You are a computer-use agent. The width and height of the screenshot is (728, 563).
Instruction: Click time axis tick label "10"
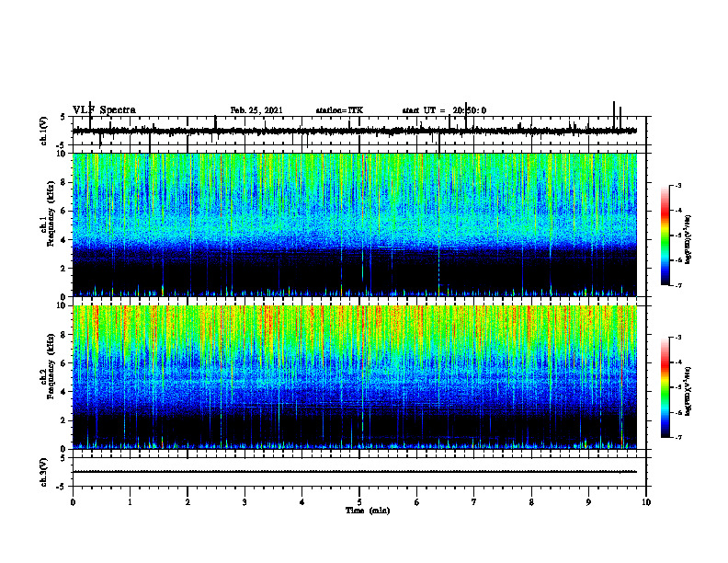646,502
